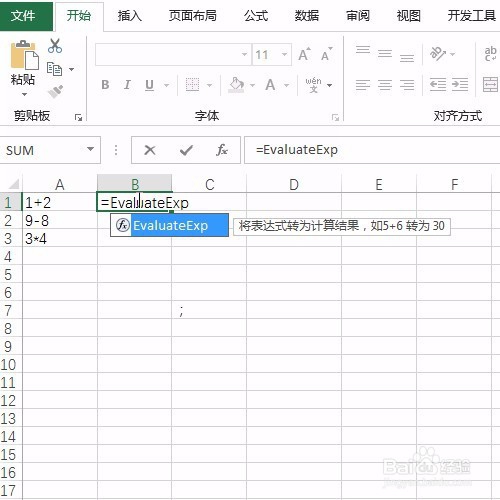Cancel formula entry with X button
Image resolution: width=500 pixels, height=500 pixels.
pos(150,150)
